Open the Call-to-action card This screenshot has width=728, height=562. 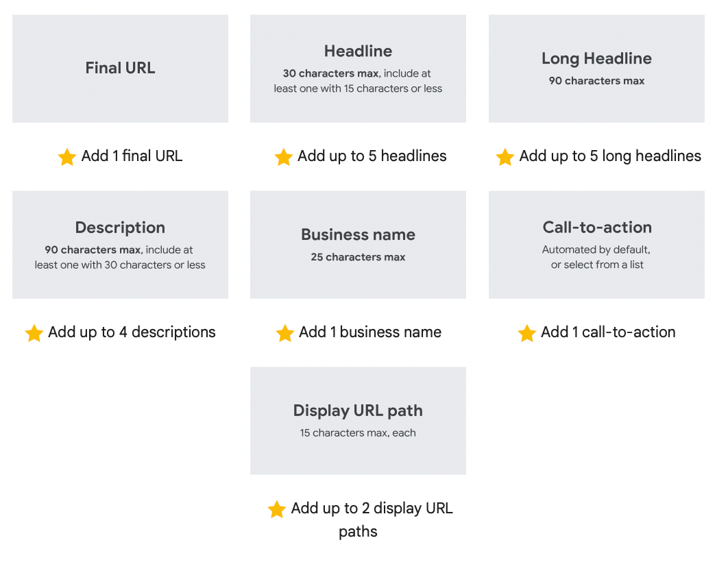click(596, 245)
